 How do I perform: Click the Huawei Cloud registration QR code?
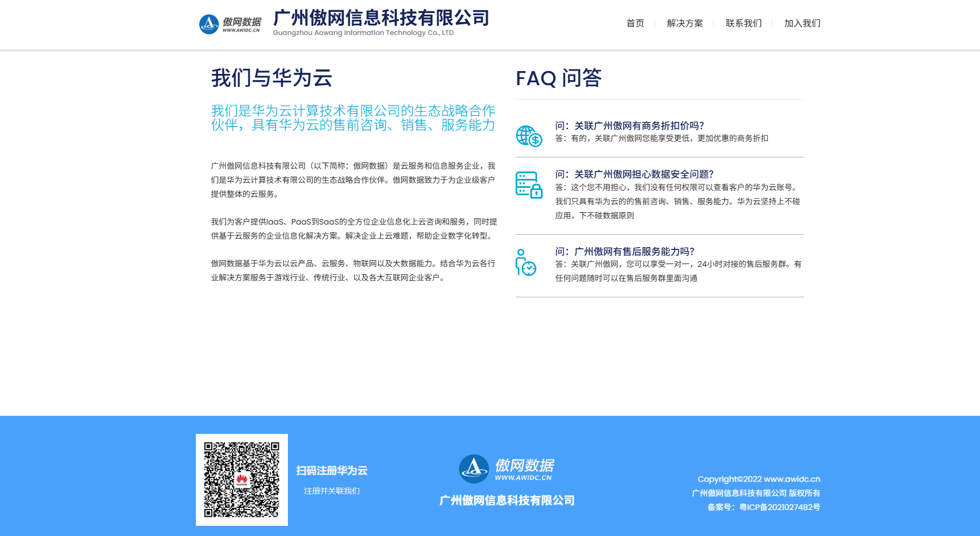point(242,480)
